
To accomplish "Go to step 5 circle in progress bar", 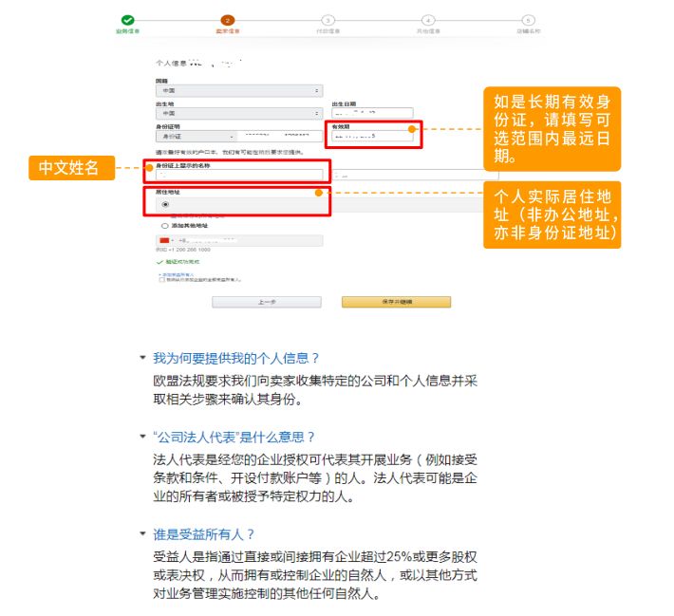I will 528,20.
